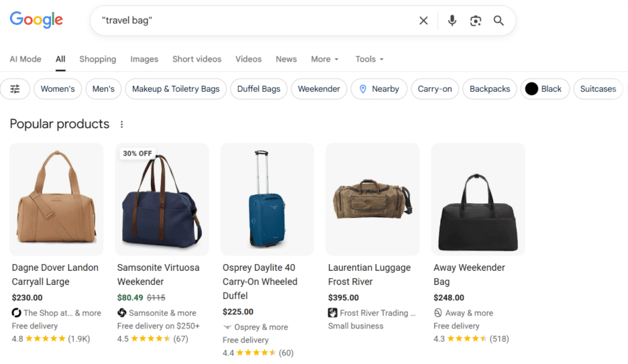Toggle the Duffel Bags filter chip
Viewport: 628px width, 364px height.
pos(259,88)
